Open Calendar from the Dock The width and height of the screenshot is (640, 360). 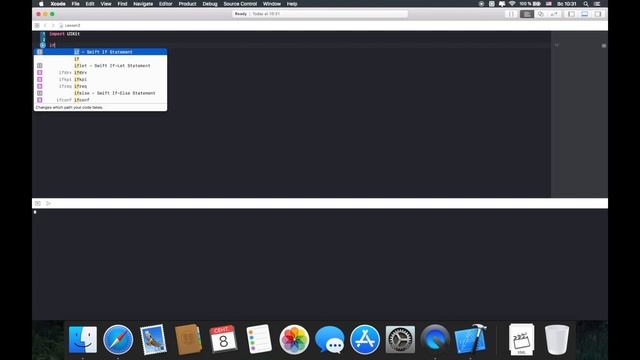tap(223, 339)
